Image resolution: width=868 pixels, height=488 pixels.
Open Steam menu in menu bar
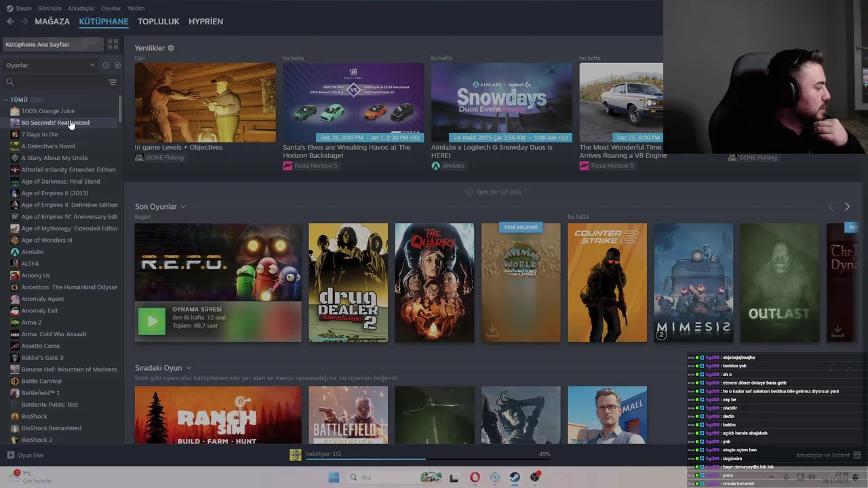click(x=19, y=8)
